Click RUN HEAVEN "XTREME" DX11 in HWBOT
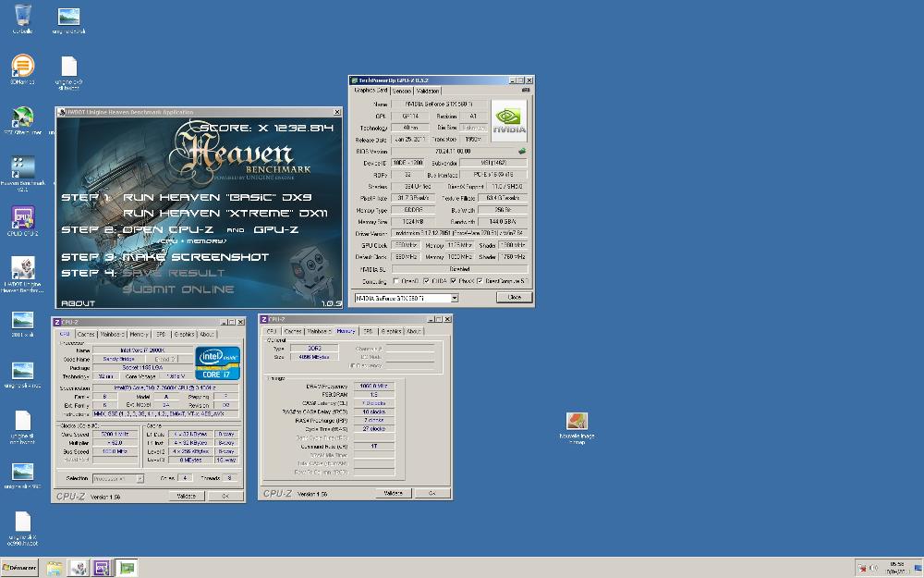924x578 pixels. [x=225, y=213]
